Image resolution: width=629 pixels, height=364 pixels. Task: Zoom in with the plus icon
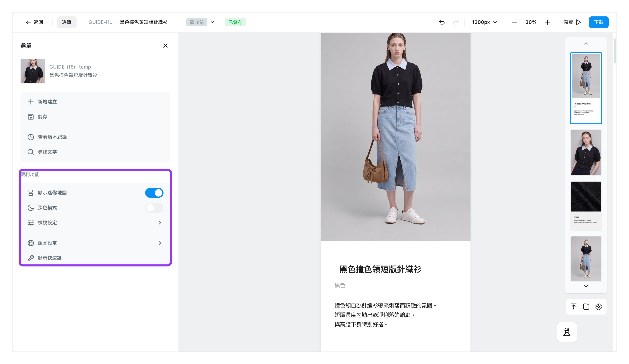547,22
